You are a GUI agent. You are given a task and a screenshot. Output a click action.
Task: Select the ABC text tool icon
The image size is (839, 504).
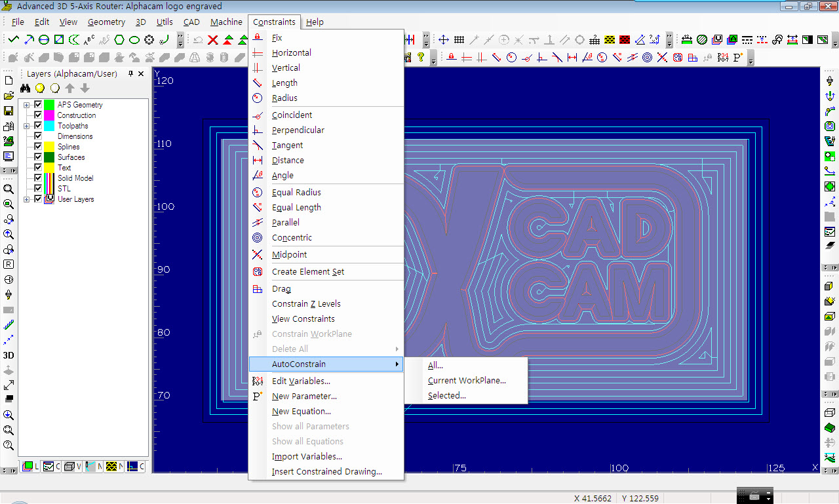89,40
